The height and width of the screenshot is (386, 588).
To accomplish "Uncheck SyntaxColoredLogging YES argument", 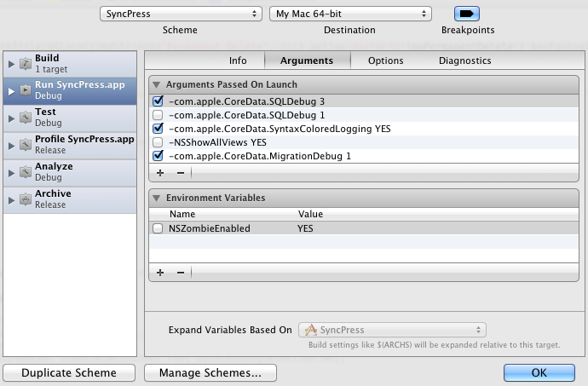I will click(158, 129).
